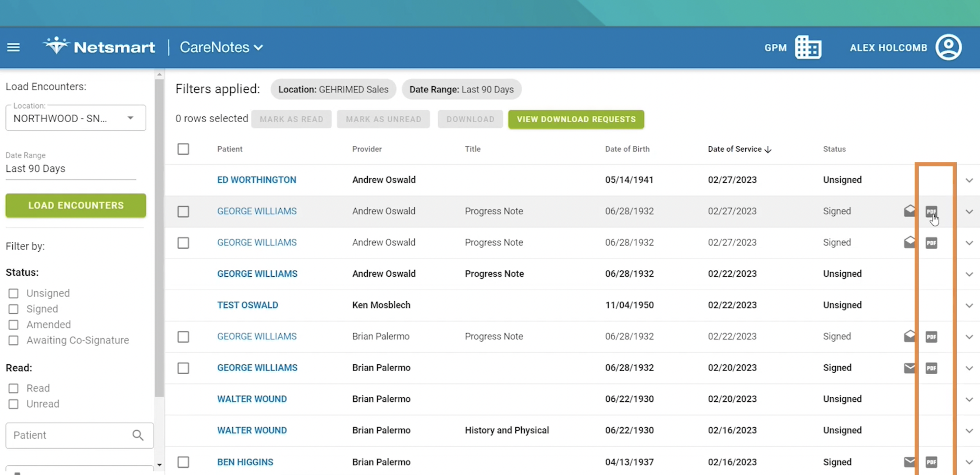The image size is (980, 475).
Task: Expand second George Williams 02/27/2023 row chevron
Action: pyautogui.click(x=969, y=243)
